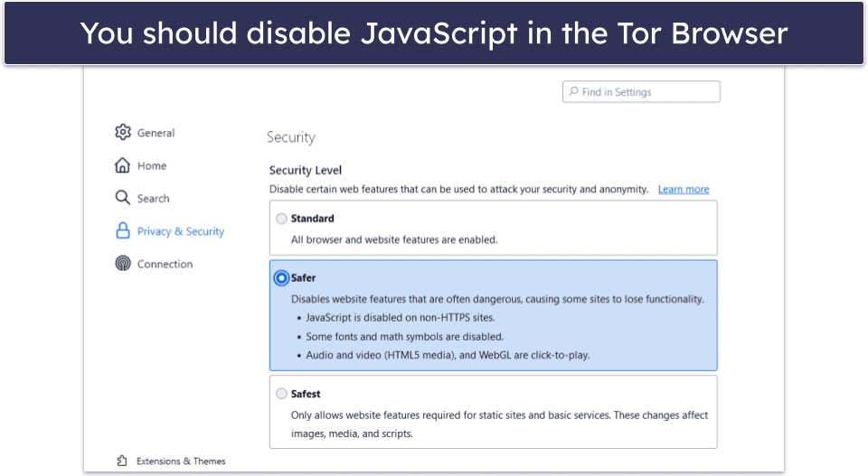Click the Security Level heading

pyautogui.click(x=306, y=171)
